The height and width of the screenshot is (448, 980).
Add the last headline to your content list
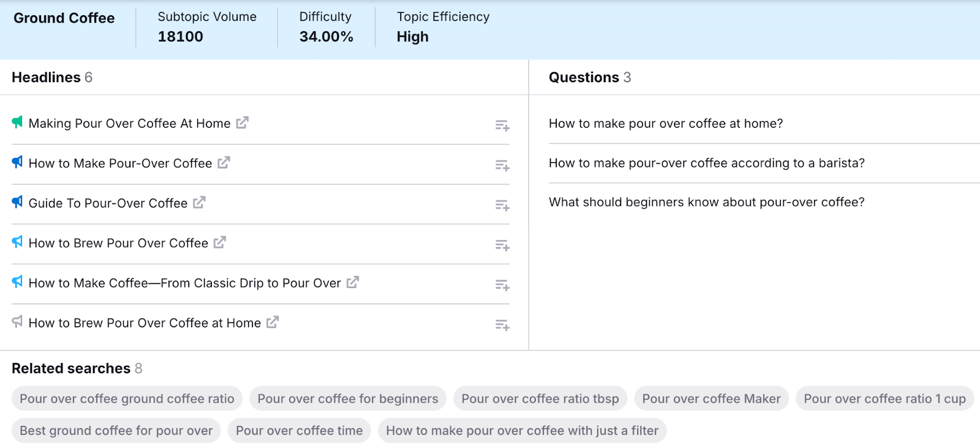[502, 325]
